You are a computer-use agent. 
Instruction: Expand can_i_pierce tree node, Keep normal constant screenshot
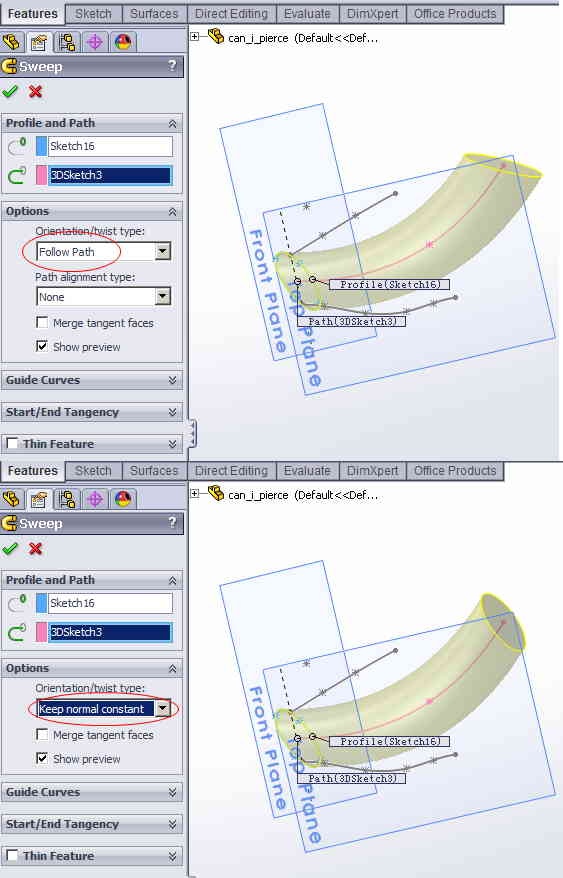(194, 493)
